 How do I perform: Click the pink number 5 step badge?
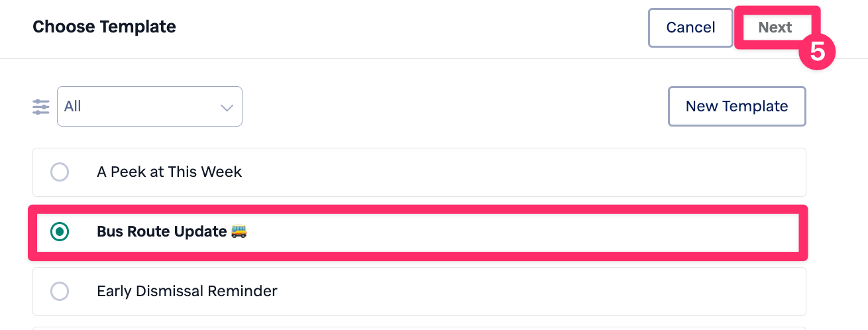[x=817, y=52]
